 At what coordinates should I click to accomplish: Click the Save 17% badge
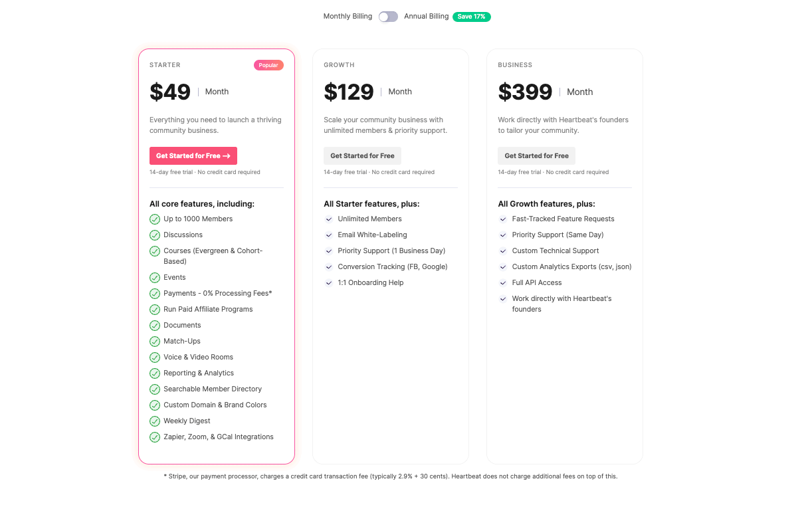pyautogui.click(x=471, y=17)
